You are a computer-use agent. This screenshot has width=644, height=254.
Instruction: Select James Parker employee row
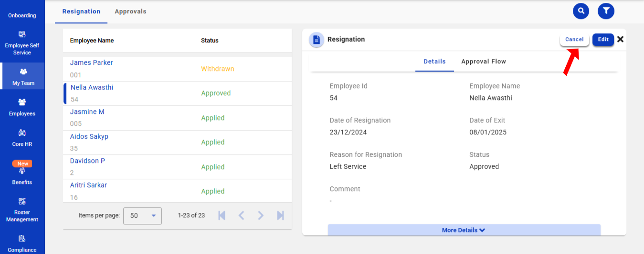tap(92, 63)
